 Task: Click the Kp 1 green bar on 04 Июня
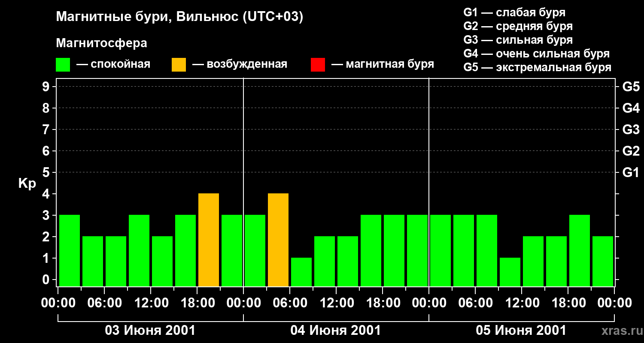click(301, 272)
